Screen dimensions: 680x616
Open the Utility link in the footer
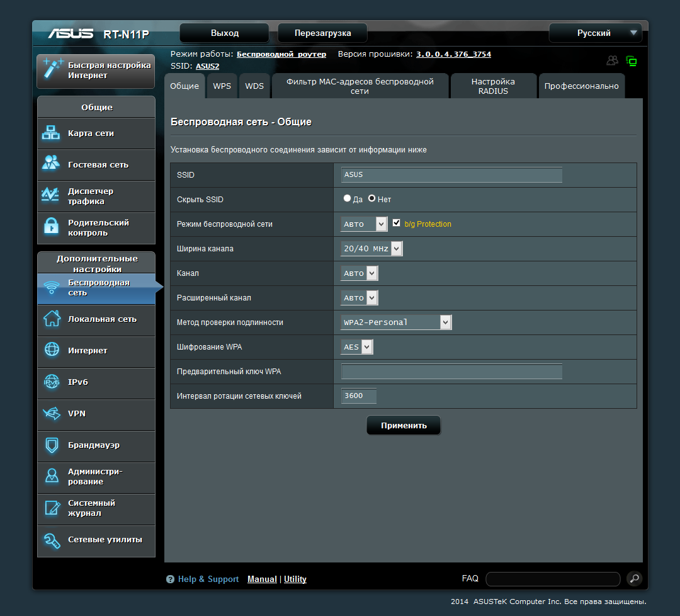point(295,579)
